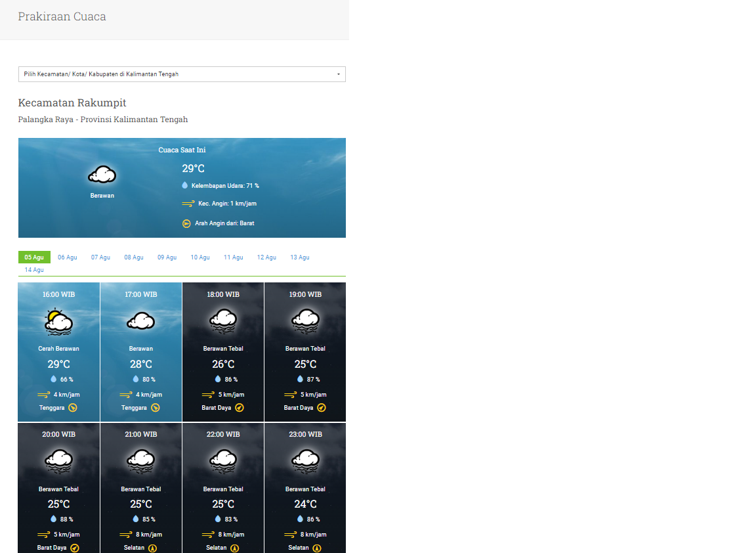
Task: Click the Selatan compass icon at 23:00
Action: (317, 548)
